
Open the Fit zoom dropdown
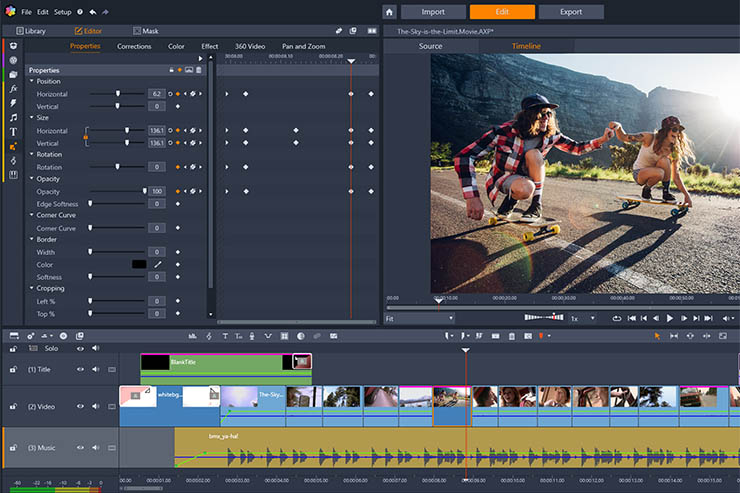point(420,318)
